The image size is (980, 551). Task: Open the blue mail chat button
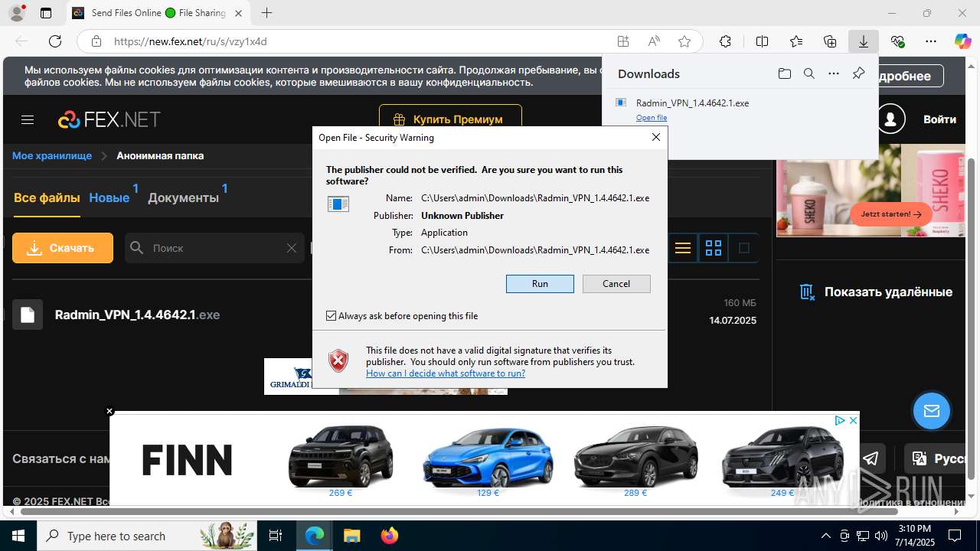[x=932, y=412]
